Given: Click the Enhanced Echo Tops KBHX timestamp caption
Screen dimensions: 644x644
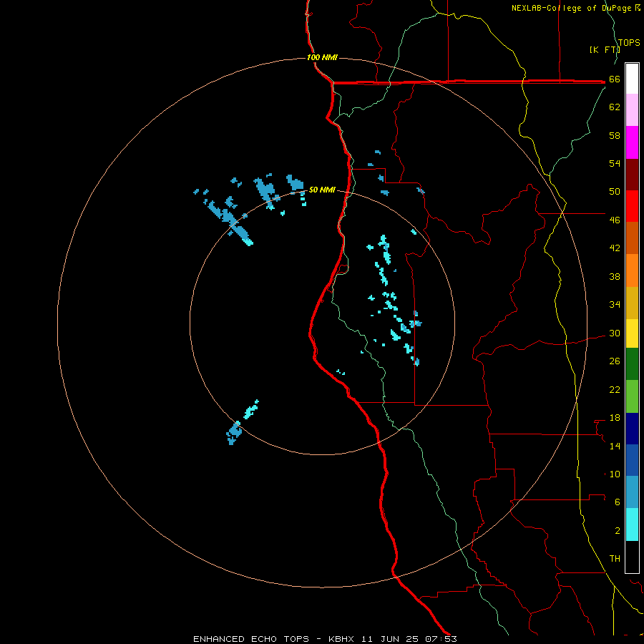Looking at the screenshot, I should 325,639.
